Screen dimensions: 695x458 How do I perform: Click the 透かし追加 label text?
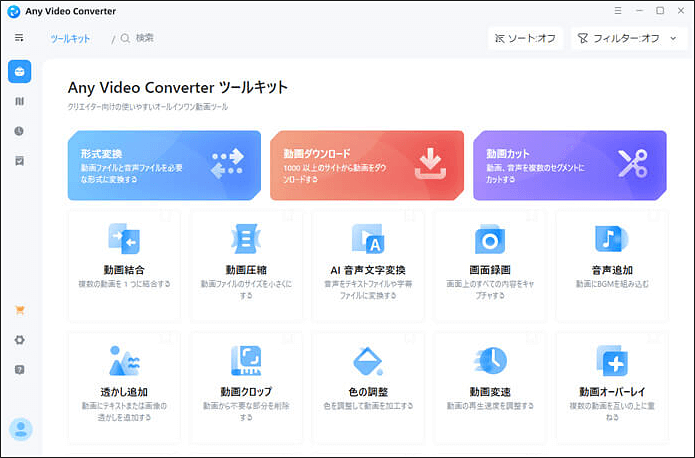(x=124, y=391)
